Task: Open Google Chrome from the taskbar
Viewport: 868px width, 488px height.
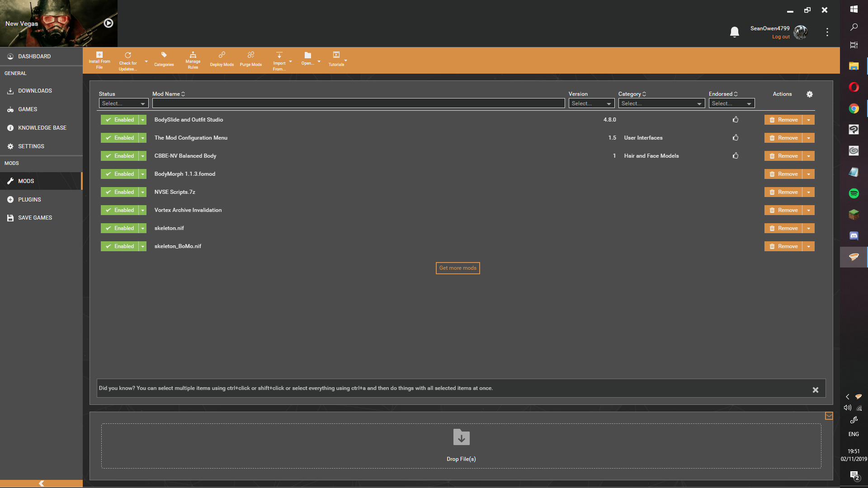Action: 854,108
